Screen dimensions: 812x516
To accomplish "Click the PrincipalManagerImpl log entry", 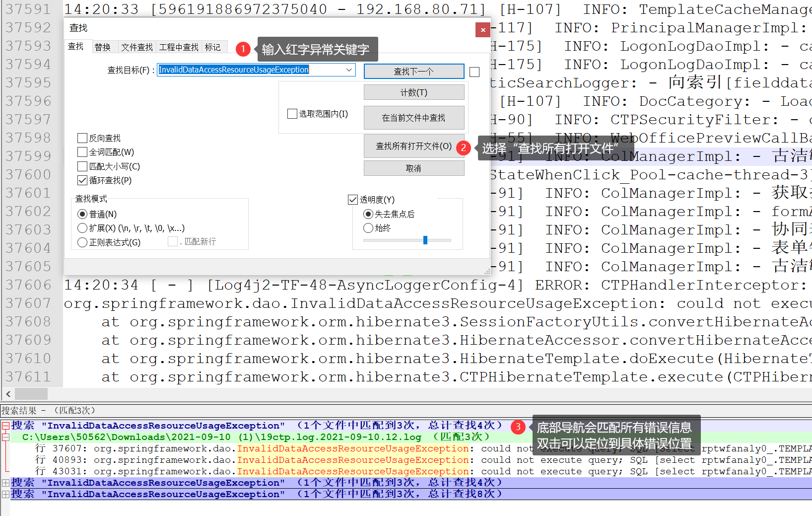I will pos(651,28).
